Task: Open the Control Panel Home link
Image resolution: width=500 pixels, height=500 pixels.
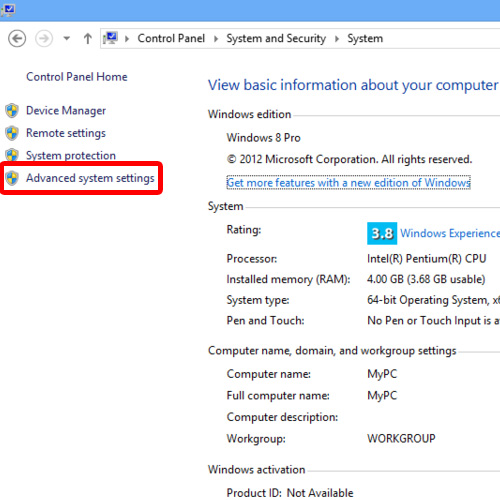Action: 77,77
